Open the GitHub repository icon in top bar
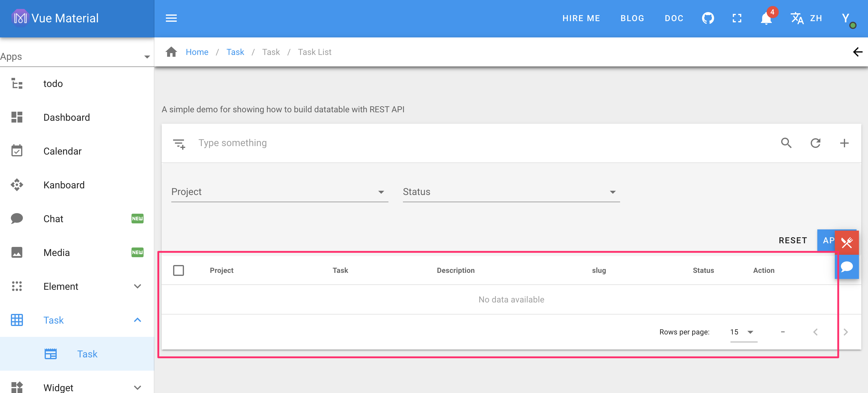This screenshot has height=393, width=868. click(x=708, y=18)
